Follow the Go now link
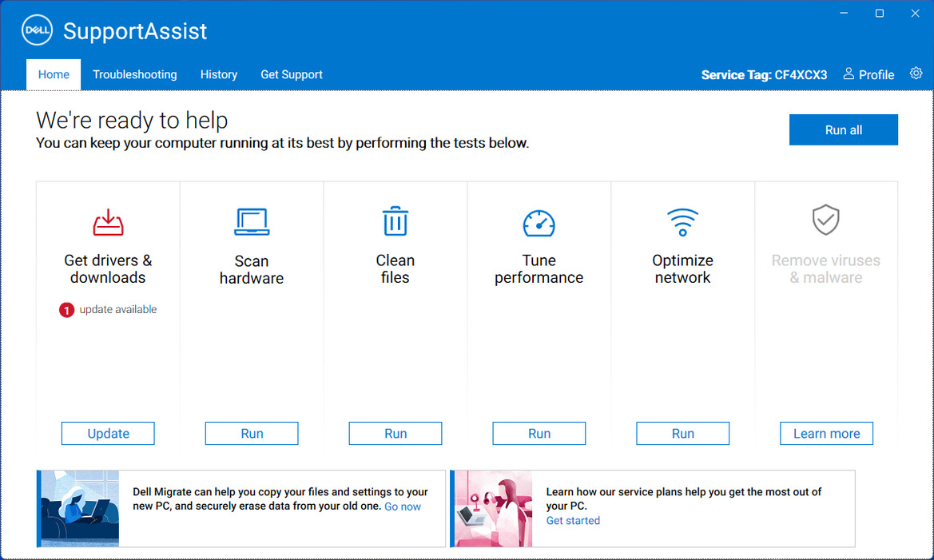The width and height of the screenshot is (934, 560). point(403,506)
